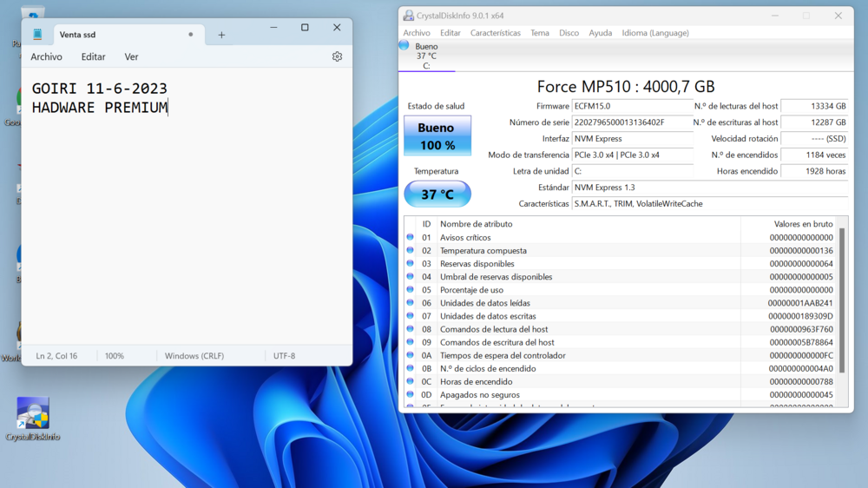Click the blue status dot for Avisos críticos
Image resolution: width=868 pixels, height=488 pixels.
411,237
